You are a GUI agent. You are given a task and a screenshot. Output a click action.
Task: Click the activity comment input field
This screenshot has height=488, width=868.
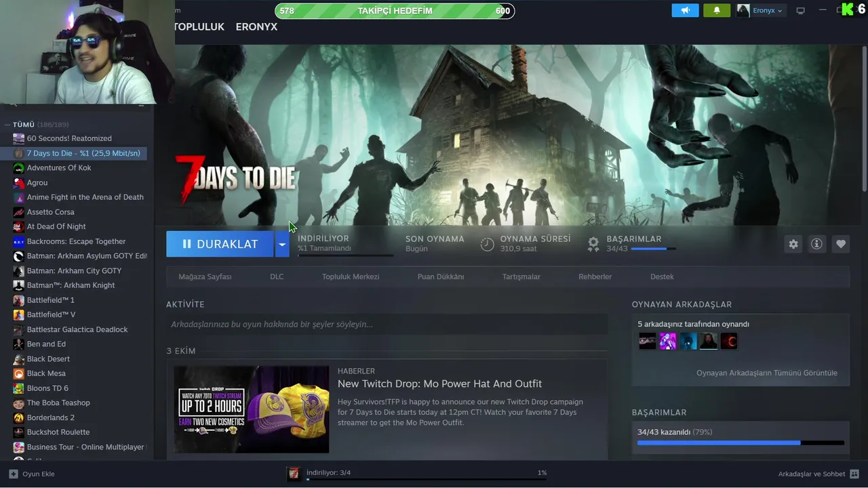(x=387, y=324)
